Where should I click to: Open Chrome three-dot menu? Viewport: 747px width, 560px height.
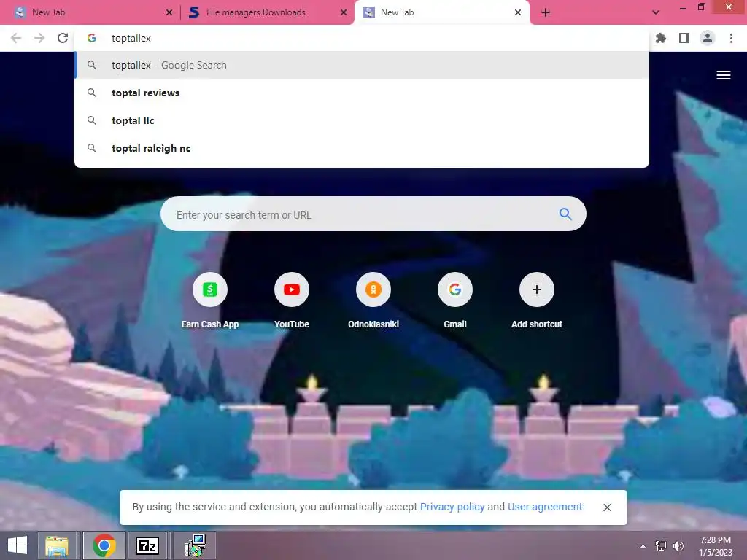click(731, 38)
